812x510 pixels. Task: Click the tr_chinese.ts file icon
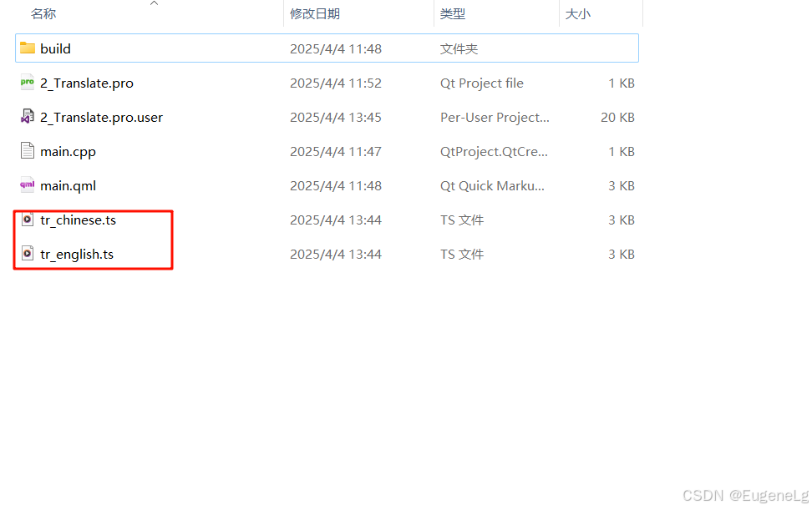point(28,220)
